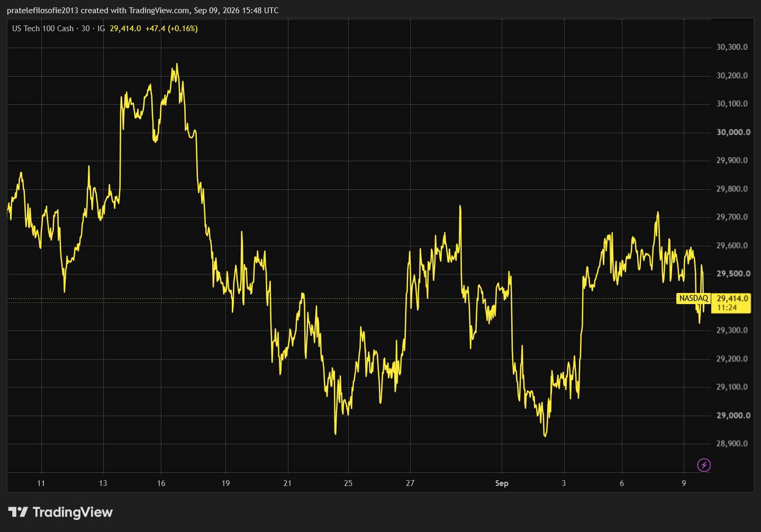This screenshot has height=532, width=761.
Task: Click the 28,900.0 price axis label
Action: point(732,444)
